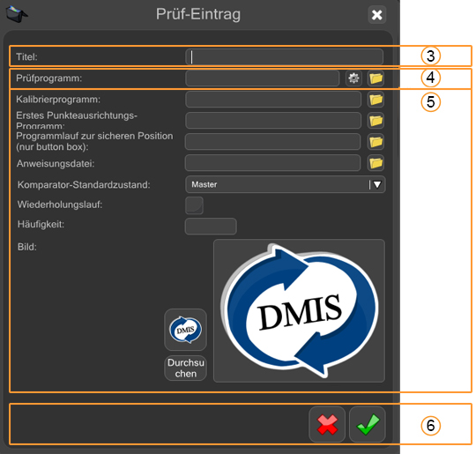Browse folder for Anweisungsdatei
This screenshot has height=454, width=476.
(376, 163)
